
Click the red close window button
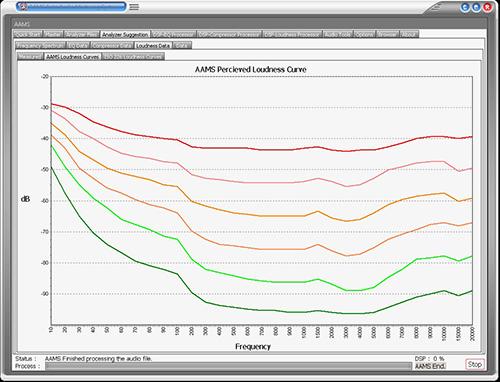click(487, 7)
